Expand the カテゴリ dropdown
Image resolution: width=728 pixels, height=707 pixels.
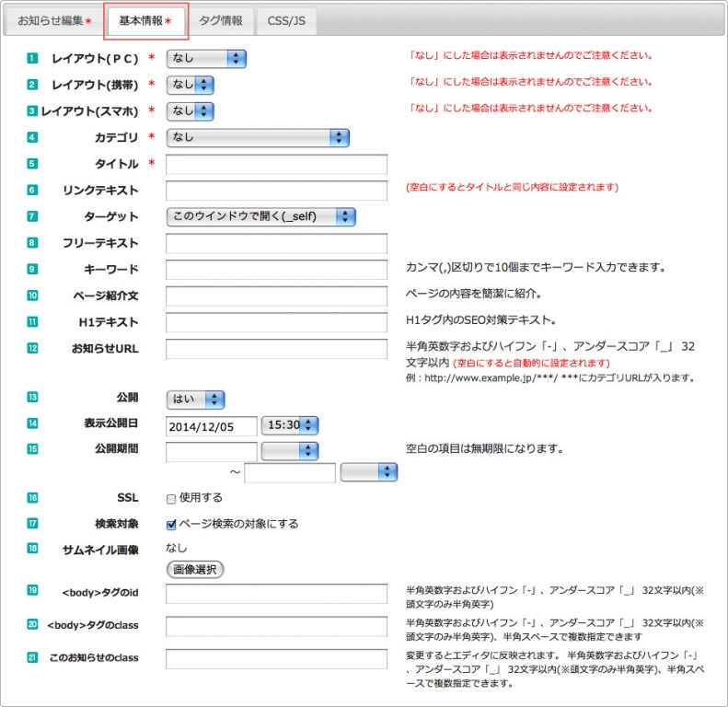click(258, 137)
